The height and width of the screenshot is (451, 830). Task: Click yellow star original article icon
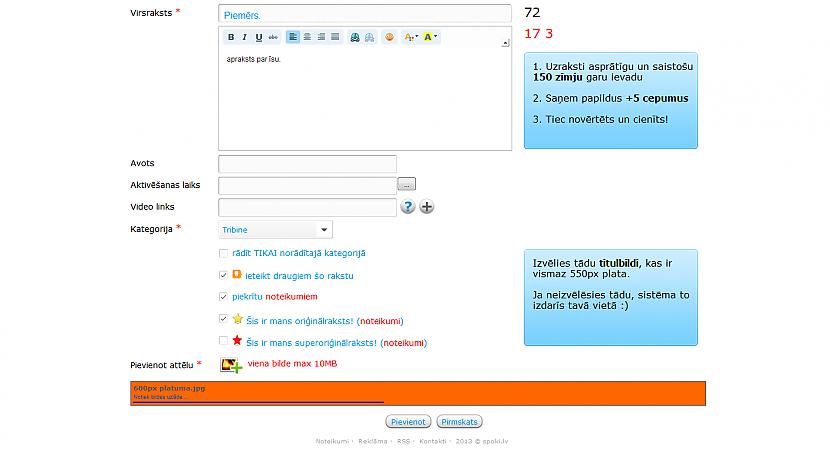click(x=238, y=319)
